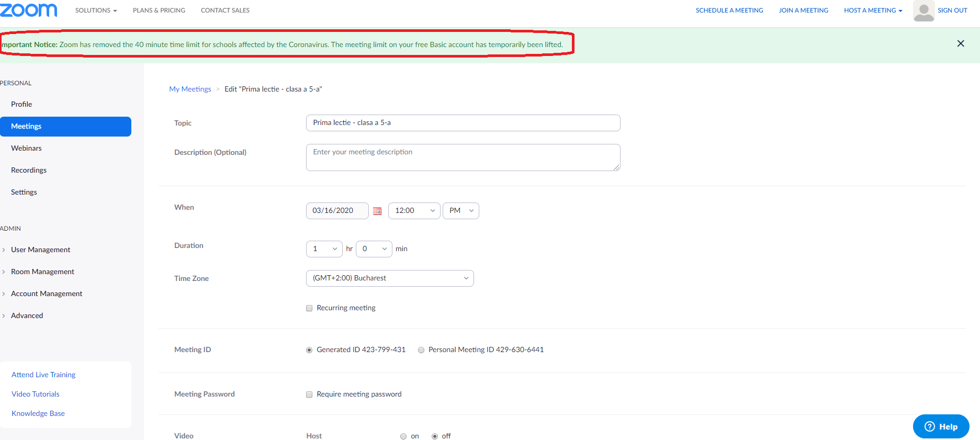Expand Advanced section

point(27,315)
